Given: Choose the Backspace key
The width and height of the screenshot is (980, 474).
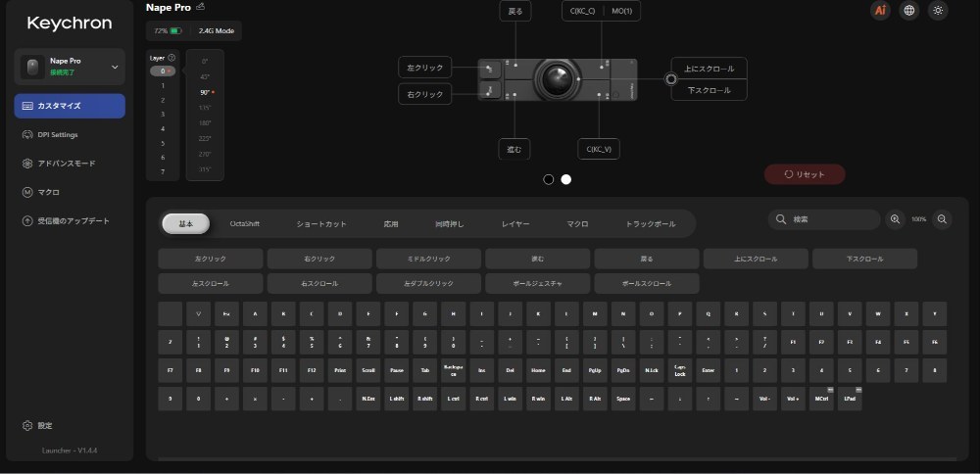Looking at the screenshot, I should (x=453, y=370).
